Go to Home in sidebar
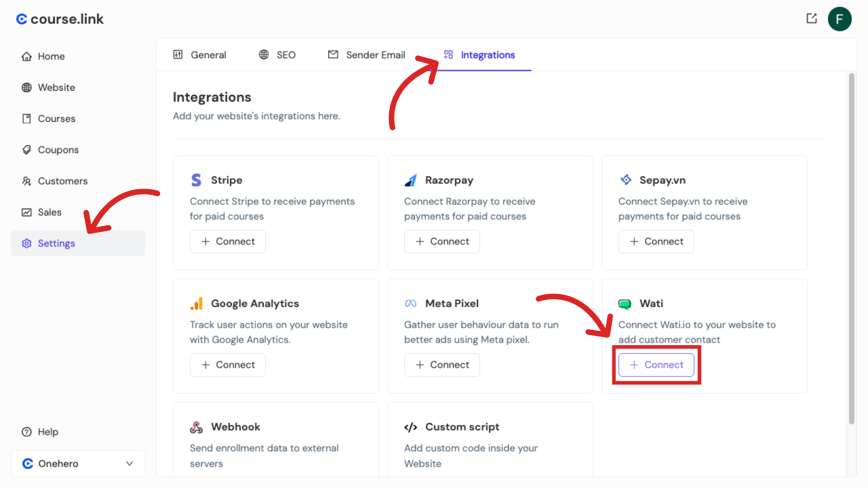 coord(51,56)
